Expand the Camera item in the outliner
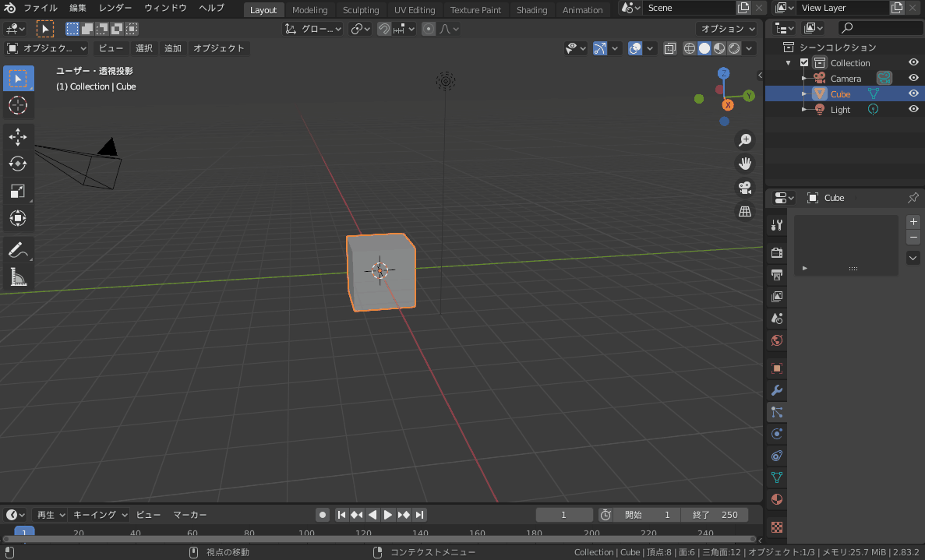This screenshot has height=560, width=925. pos(803,79)
